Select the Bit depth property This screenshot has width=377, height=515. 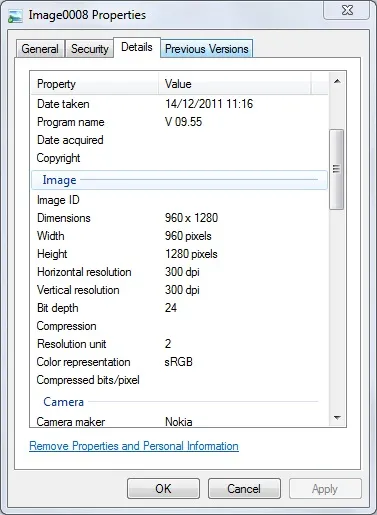coord(58,308)
